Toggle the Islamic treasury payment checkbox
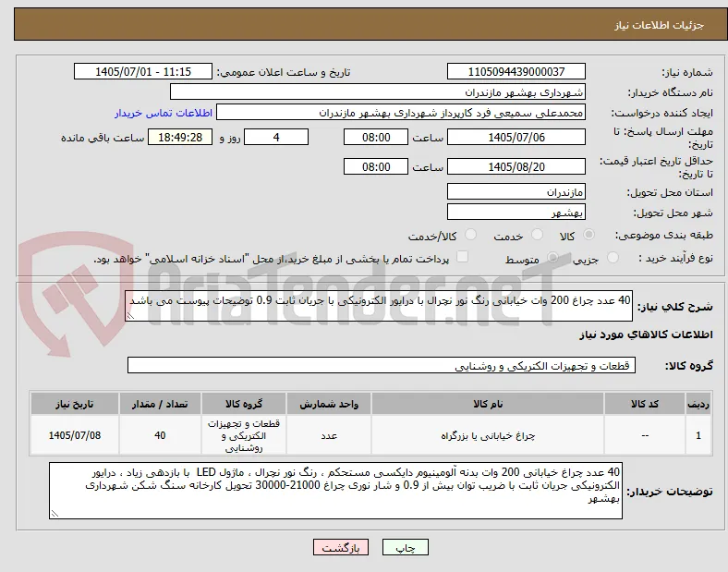The width and height of the screenshot is (728, 572). (x=463, y=257)
